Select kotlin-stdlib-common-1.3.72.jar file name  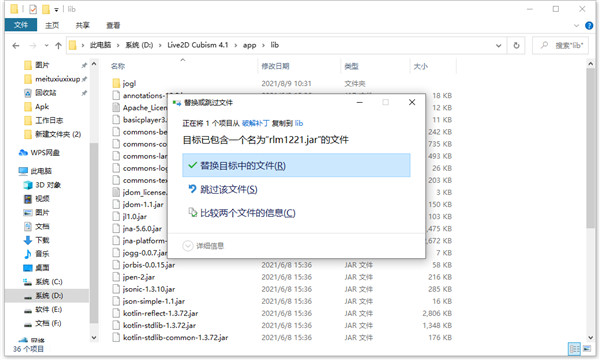coord(175,337)
